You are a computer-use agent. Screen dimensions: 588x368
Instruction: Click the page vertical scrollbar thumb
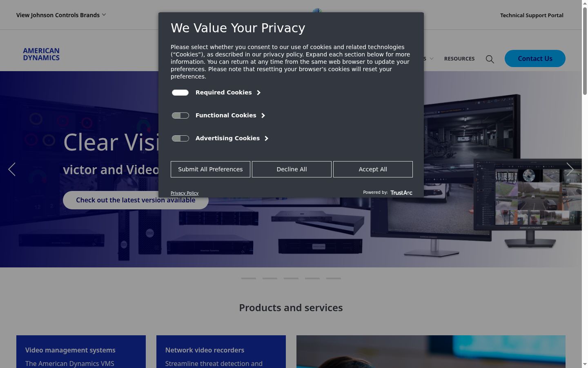coord(585,51)
